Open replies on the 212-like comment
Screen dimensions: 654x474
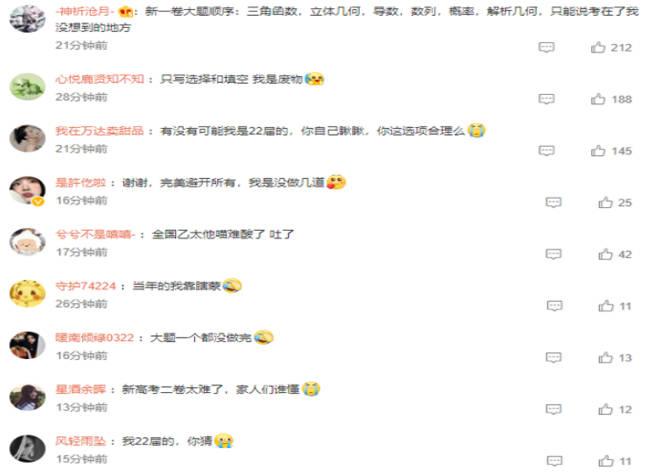546,47
